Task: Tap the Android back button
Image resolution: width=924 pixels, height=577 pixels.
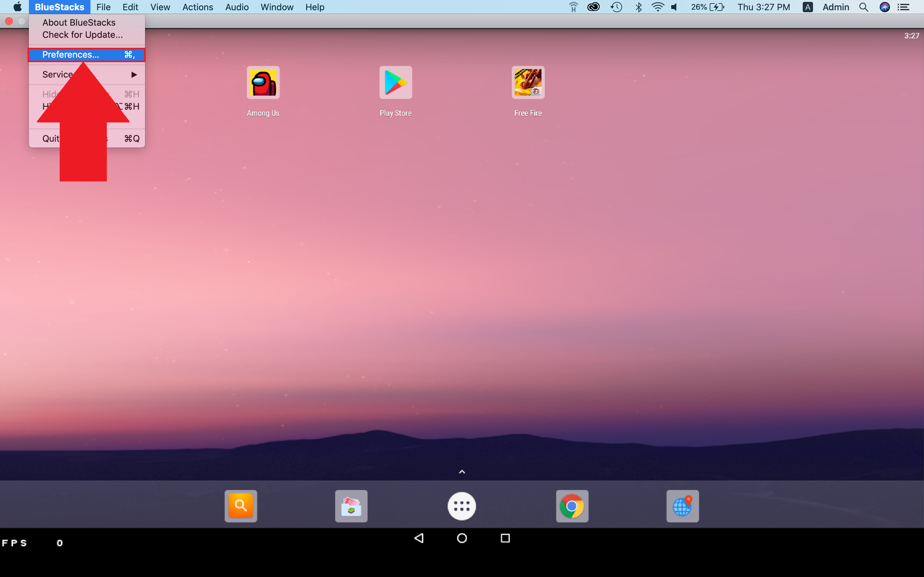Action: click(x=419, y=539)
